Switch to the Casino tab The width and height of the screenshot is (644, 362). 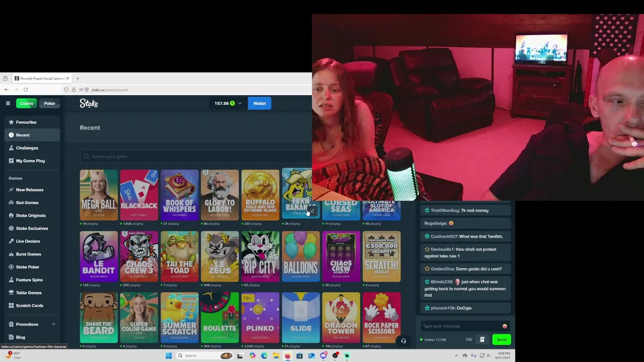(26, 104)
